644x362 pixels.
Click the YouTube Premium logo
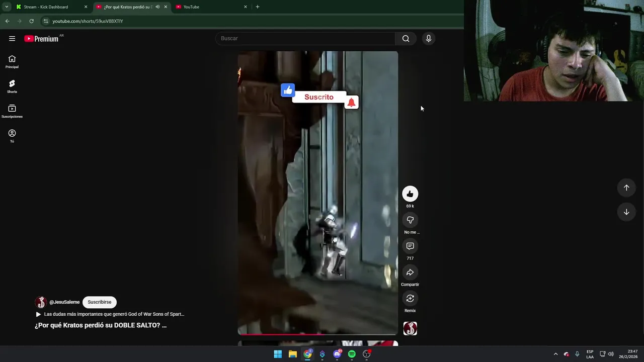[41, 39]
